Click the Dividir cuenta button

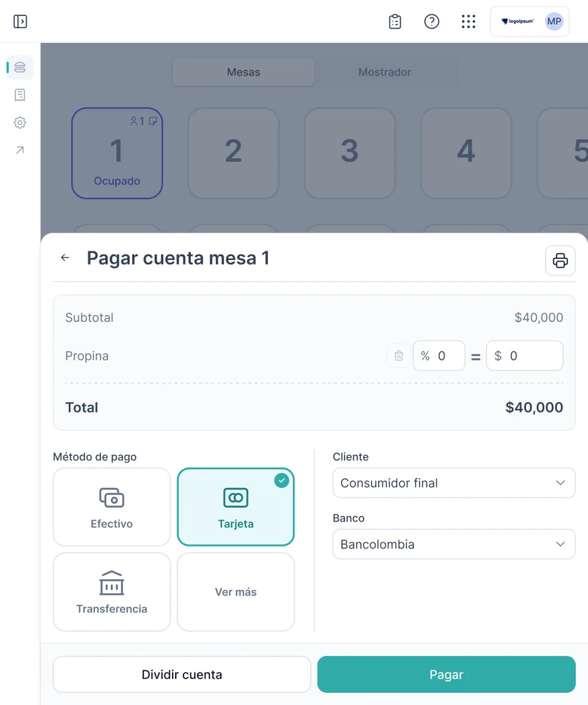pos(182,674)
